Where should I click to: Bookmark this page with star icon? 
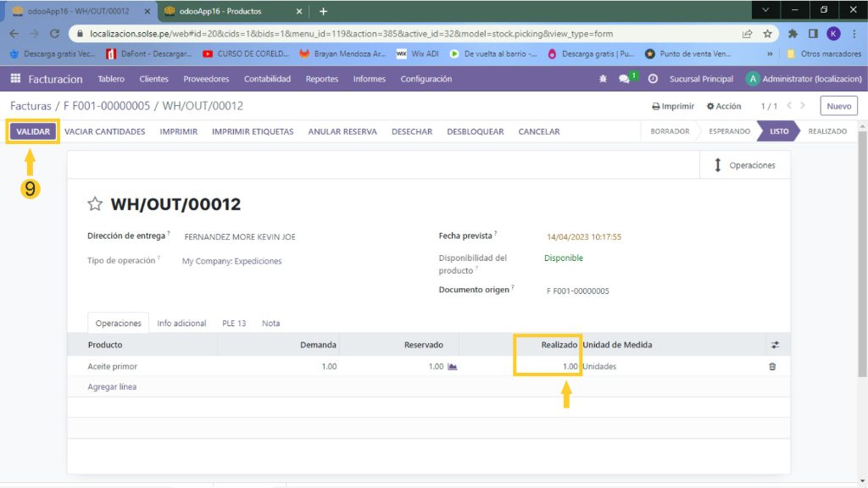point(767,34)
